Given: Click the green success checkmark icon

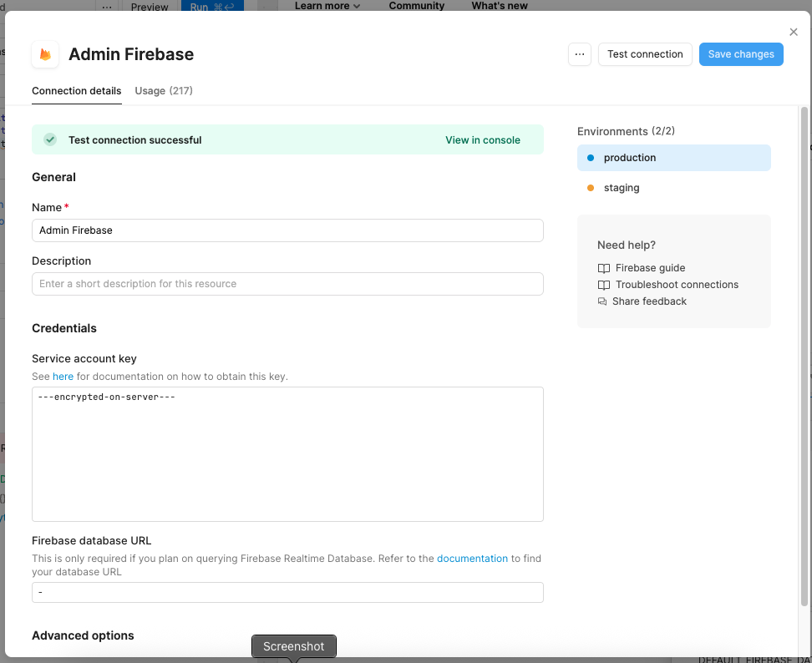Looking at the screenshot, I should 50,139.
